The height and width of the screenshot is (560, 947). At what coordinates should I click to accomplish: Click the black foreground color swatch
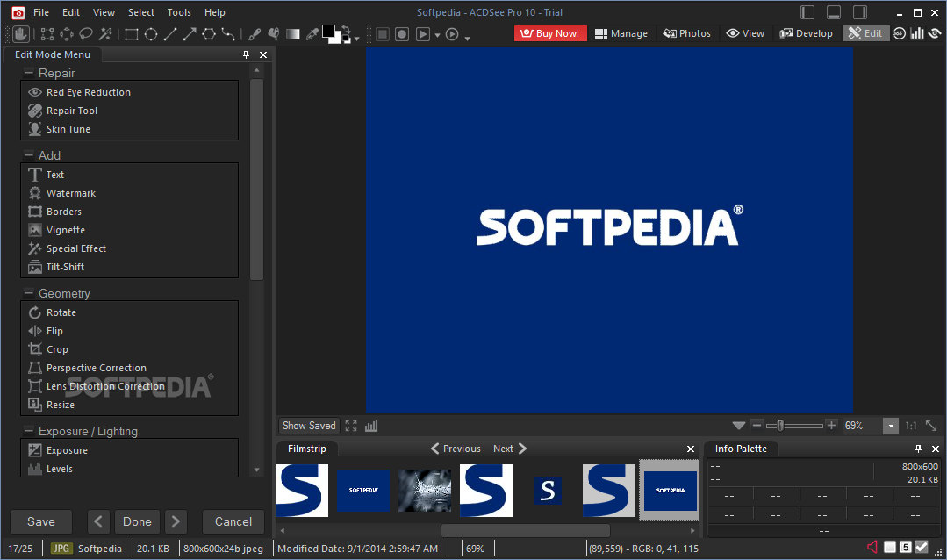328,31
